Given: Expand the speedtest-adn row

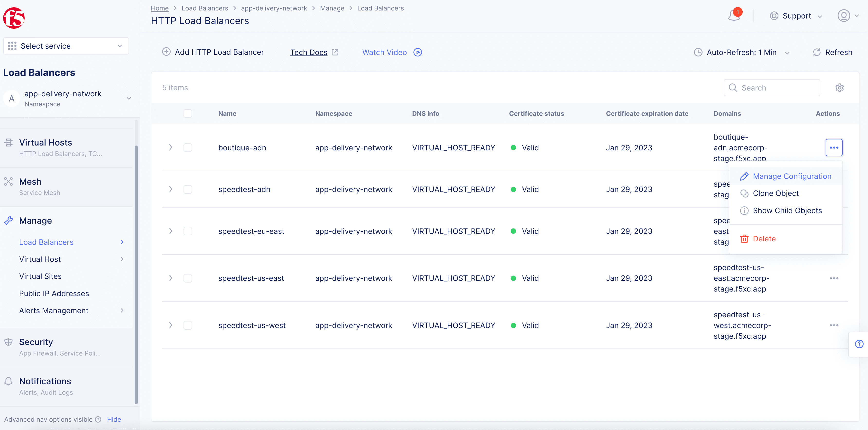Looking at the screenshot, I should pyautogui.click(x=170, y=189).
